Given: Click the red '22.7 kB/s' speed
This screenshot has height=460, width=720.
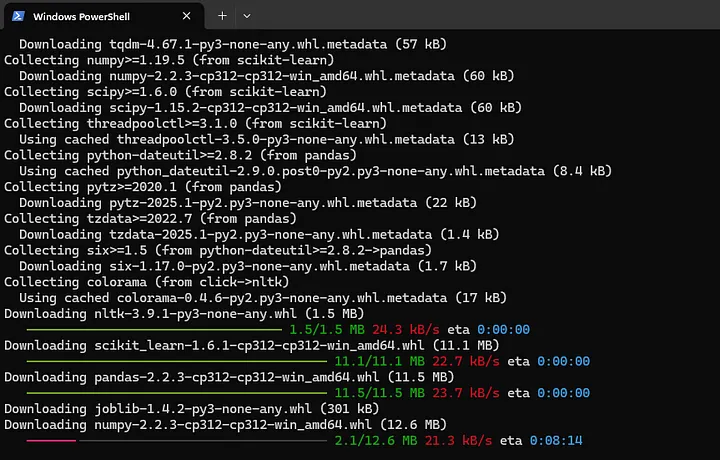Looking at the screenshot, I should tap(466, 361).
